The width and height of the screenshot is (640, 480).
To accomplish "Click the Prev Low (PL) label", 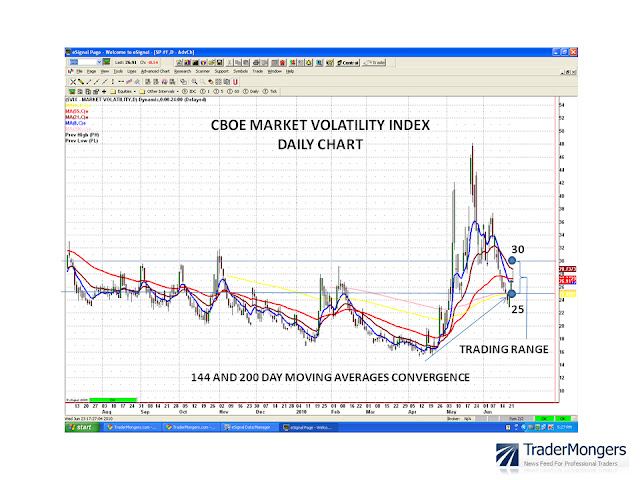I will coord(82,141).
